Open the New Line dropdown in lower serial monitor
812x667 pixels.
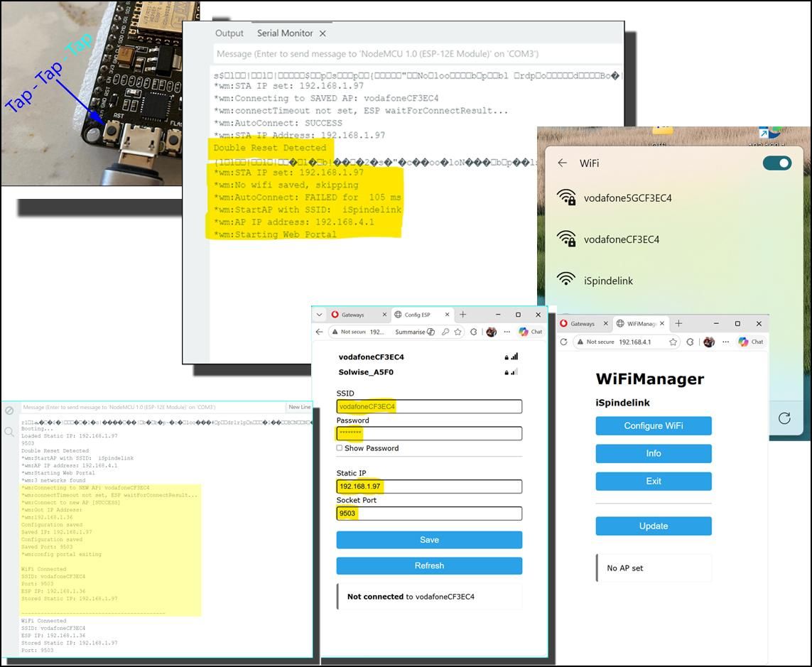[299, 407]
